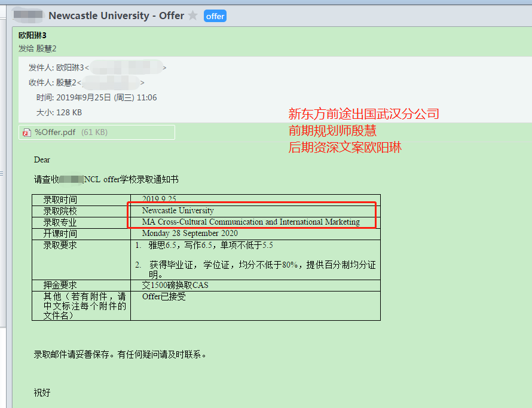Click the Newcastle University table cell
The height and width of the screenshot is (408, 532).
pyautogui.click(x=255, y=211)
